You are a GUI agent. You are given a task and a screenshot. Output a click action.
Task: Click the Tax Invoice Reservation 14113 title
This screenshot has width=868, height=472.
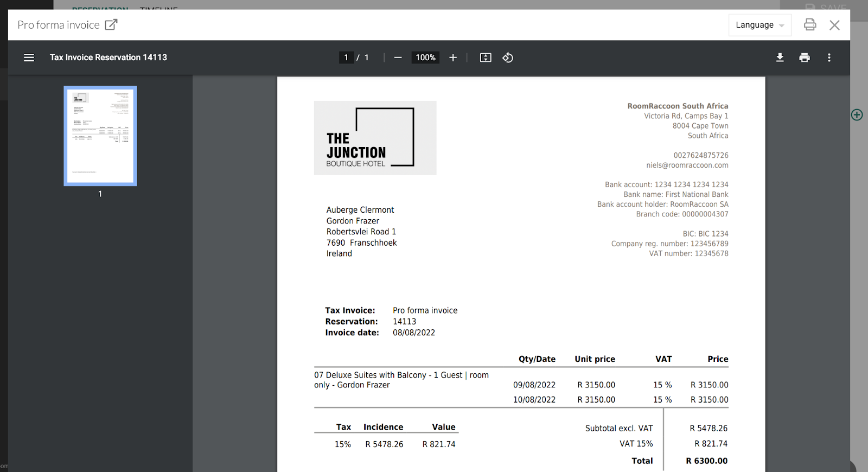tap(108, 58)
